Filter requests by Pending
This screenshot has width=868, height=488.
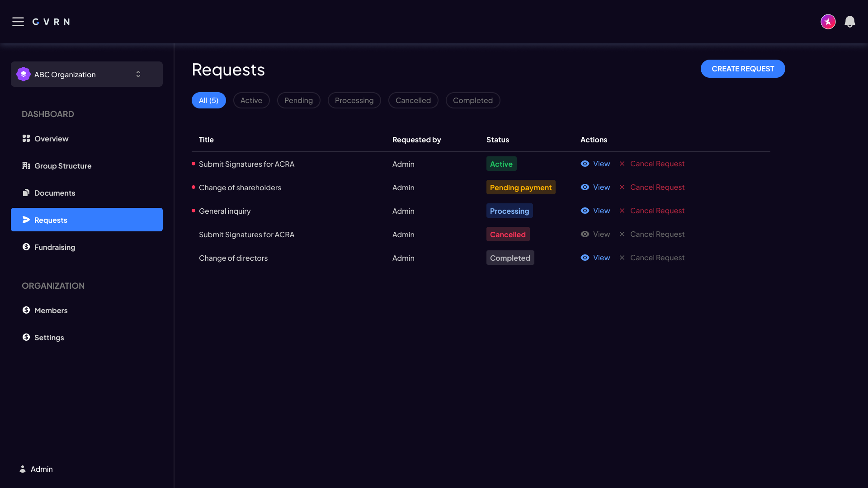pyautogui.click(x=298, y=100)
